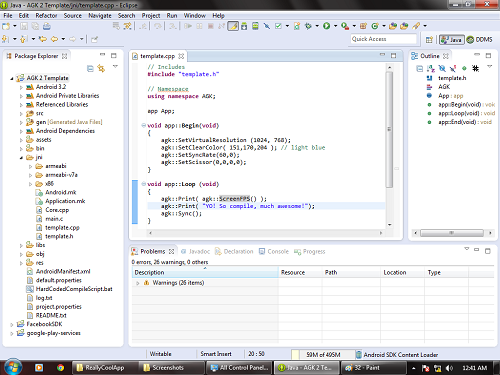Expand the Warnings (26 items) row

coord(138,283)
